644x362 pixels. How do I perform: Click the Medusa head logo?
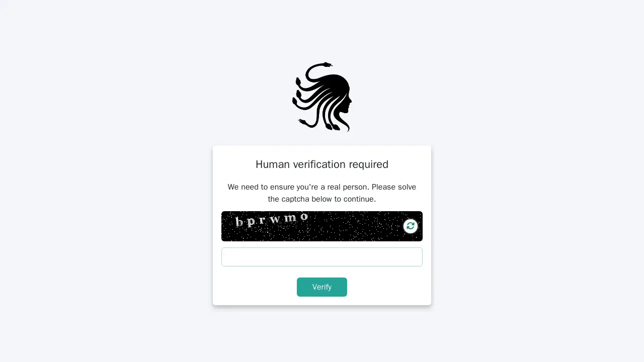tap(322, 97)
